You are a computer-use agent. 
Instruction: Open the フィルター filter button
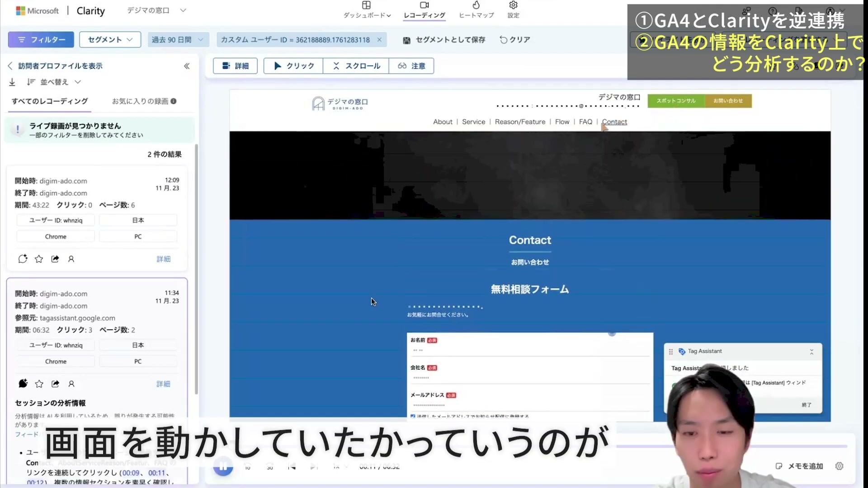click(41, 40)
